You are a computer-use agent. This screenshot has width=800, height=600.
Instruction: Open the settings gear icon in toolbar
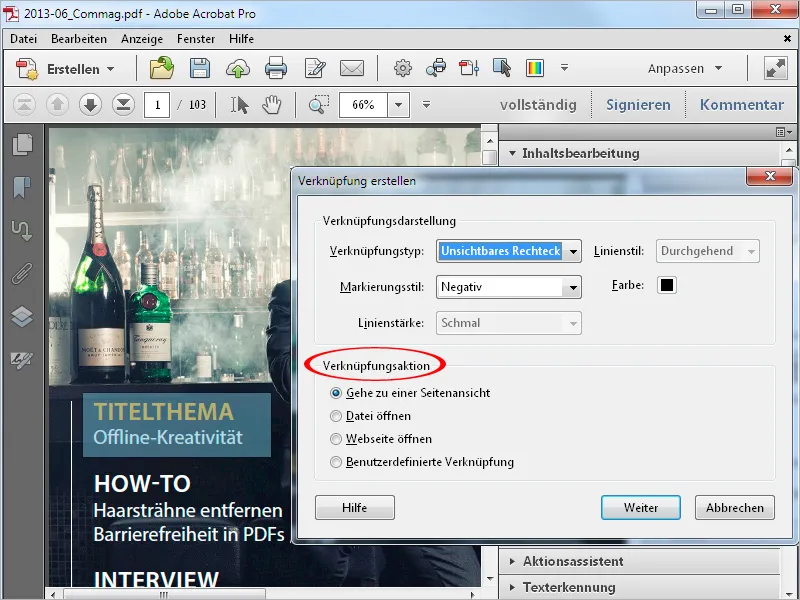403,68
